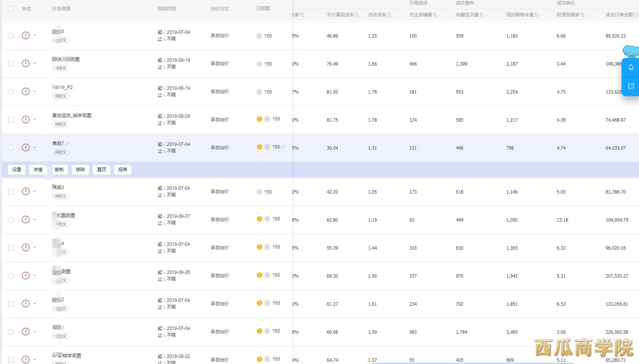This screenshot has width=639, height=364.
Task: Tick the select-all checkbox in the header
Action: pyautogui.click(x=11, y=9)
